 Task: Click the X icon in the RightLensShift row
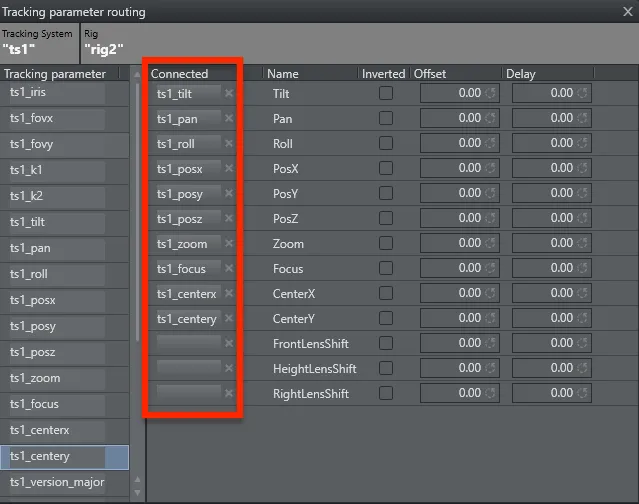point(229,393)
